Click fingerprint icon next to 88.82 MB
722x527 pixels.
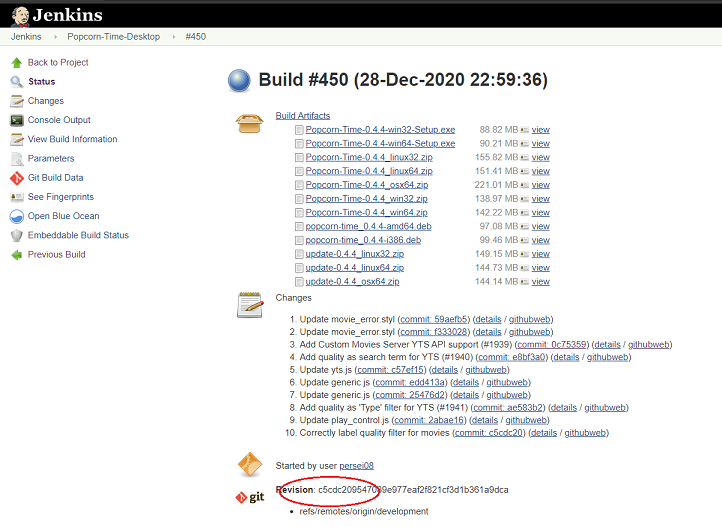524,130
